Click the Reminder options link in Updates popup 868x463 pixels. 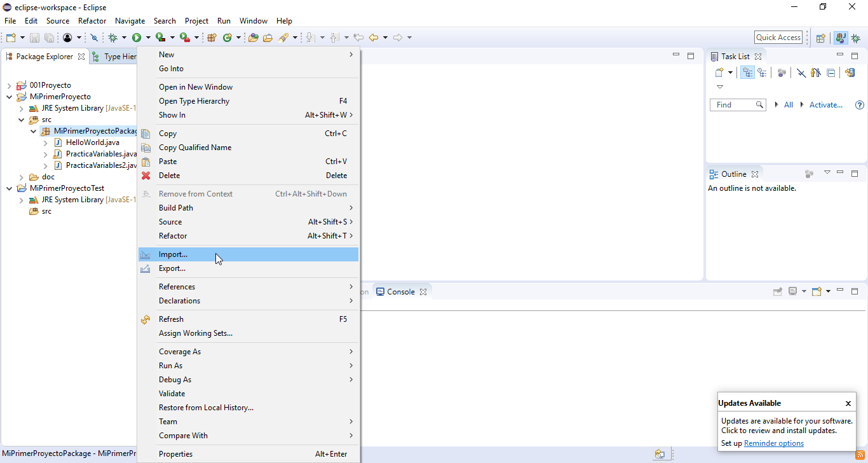pyautogui.click(x=774, y=443)
